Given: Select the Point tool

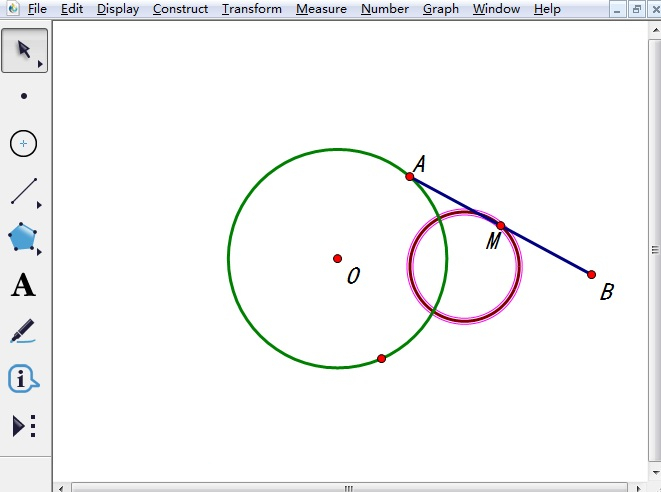Looking at the screenshot, I should pos(24,97).
